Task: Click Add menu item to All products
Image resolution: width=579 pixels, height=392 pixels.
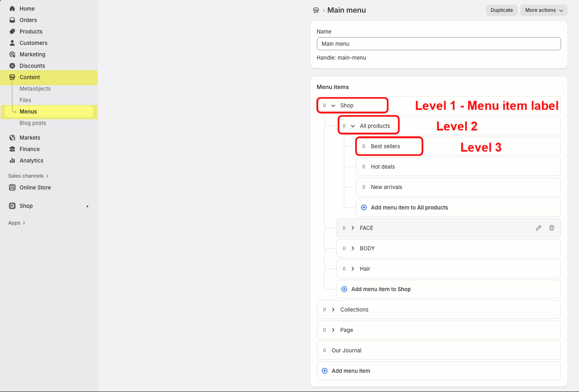Action: tap(409, 207)
